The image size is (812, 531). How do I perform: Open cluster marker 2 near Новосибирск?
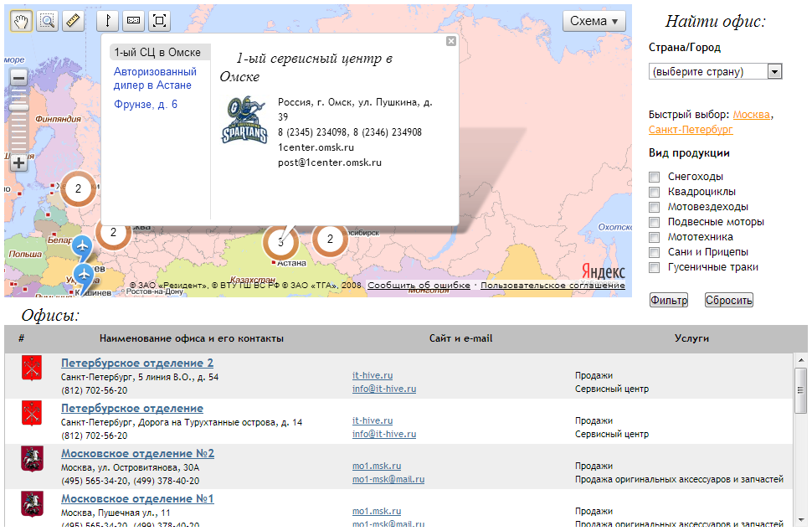(x=330, y=239)
